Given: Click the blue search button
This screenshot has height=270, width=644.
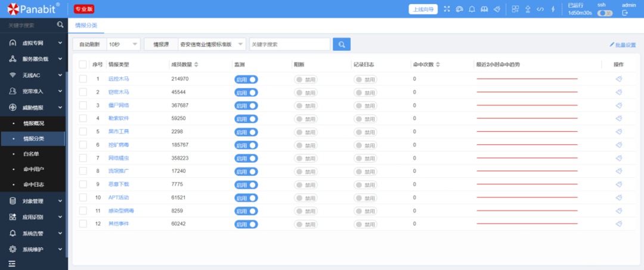Looking at the screenshot, I should tap(342, 44).
